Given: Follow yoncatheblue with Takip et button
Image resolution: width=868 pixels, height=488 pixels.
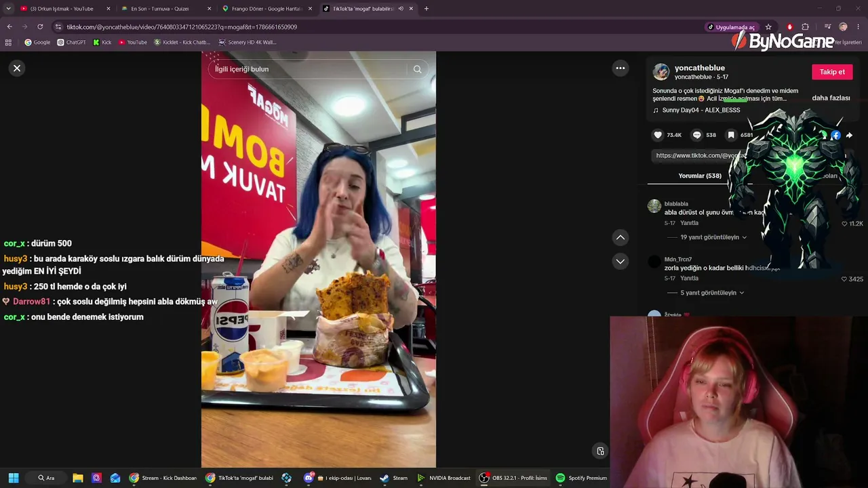Looking at the screenshot, I should (x=832, y=72).
